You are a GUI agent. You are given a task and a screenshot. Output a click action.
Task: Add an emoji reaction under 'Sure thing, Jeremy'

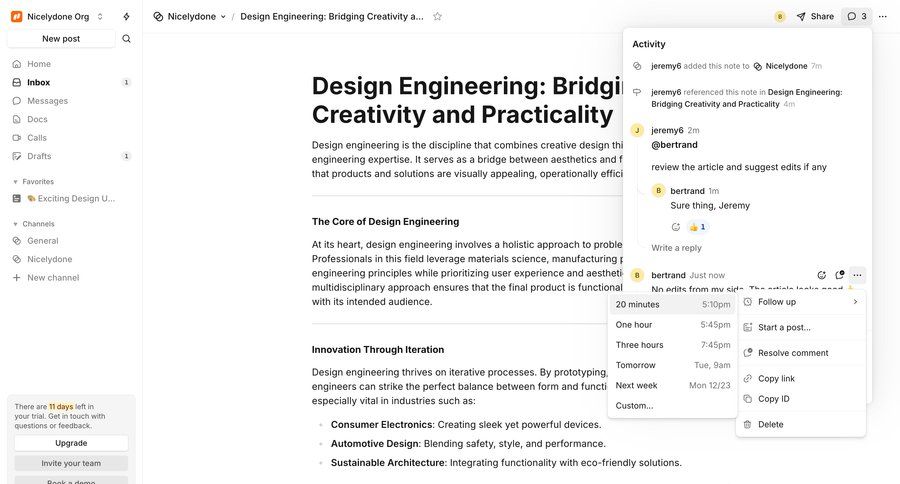676,227
